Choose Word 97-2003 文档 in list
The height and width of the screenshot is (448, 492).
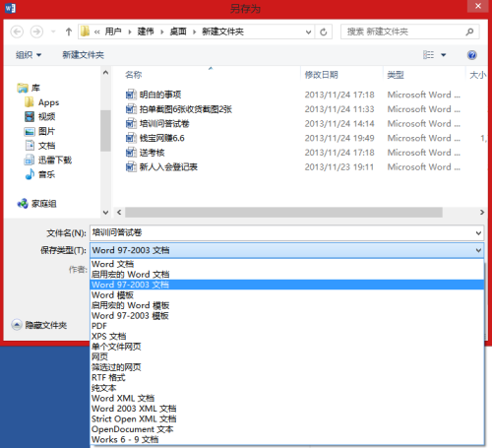[x=287, y=285]
